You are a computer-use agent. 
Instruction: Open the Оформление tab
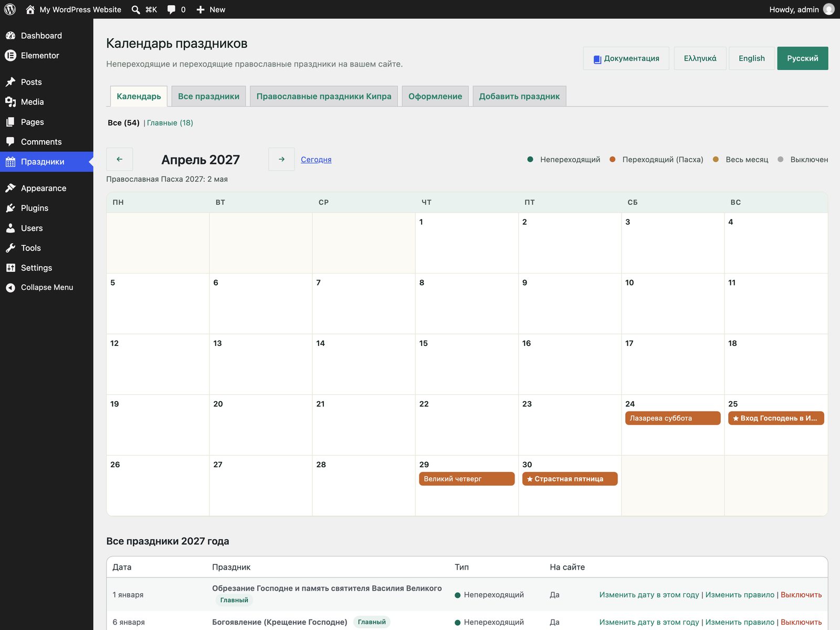coord(435,96)
